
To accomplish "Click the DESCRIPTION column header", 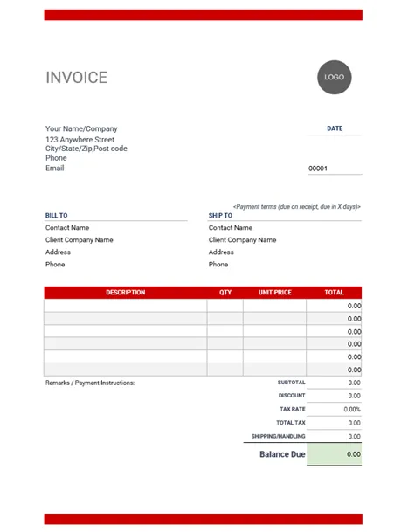I will pyautogui.click(x=126, y=293).
